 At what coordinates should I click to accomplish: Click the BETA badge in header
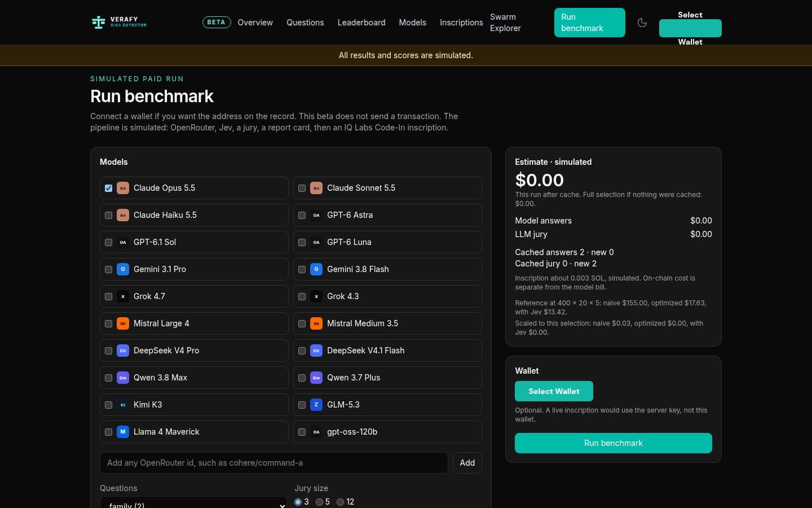[217, 23]
